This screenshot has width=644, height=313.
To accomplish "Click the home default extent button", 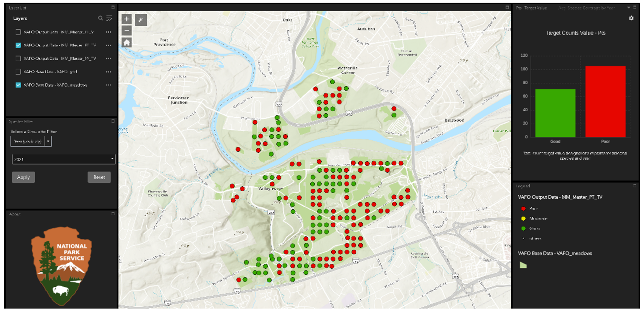I will 127,43.
